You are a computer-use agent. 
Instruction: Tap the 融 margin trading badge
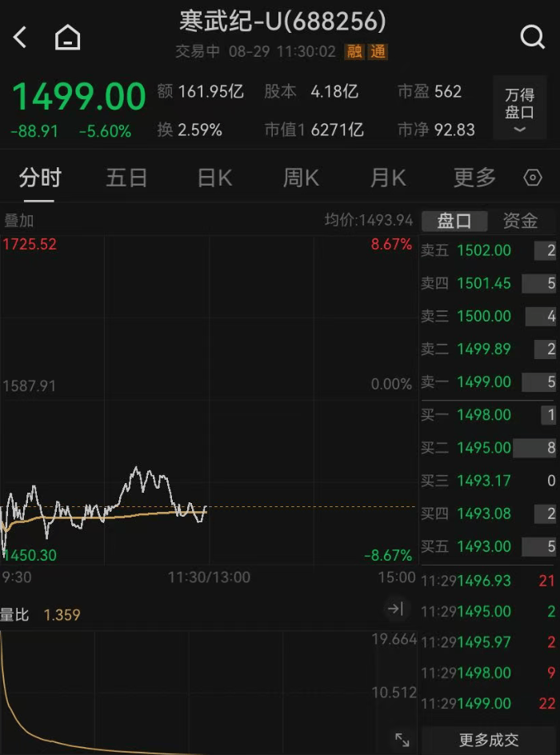click(x=354, y=51)
